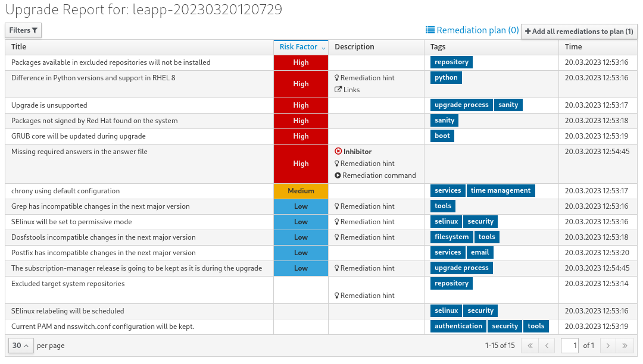Click lightbulb hint icon in subscription-manager row
The width and height of the screenshot is (643, 364).
[336, 268]
